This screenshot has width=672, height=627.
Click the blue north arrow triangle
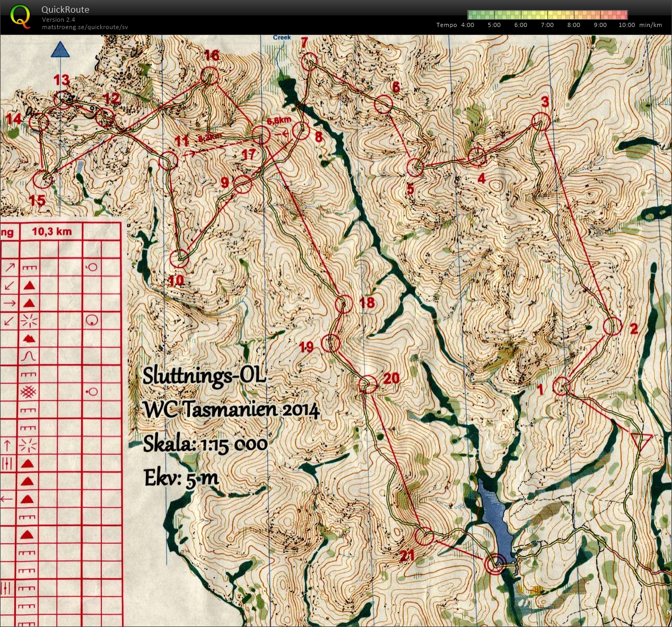click(60, 50)
